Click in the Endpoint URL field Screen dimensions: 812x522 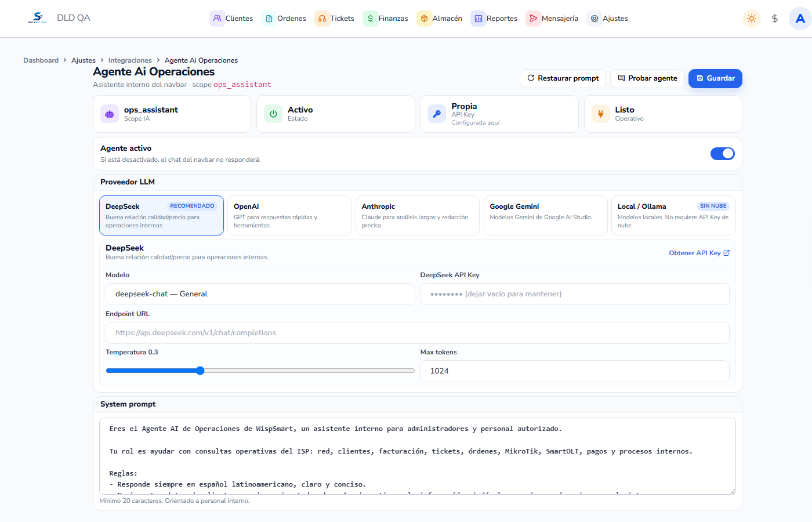(418, 333)
